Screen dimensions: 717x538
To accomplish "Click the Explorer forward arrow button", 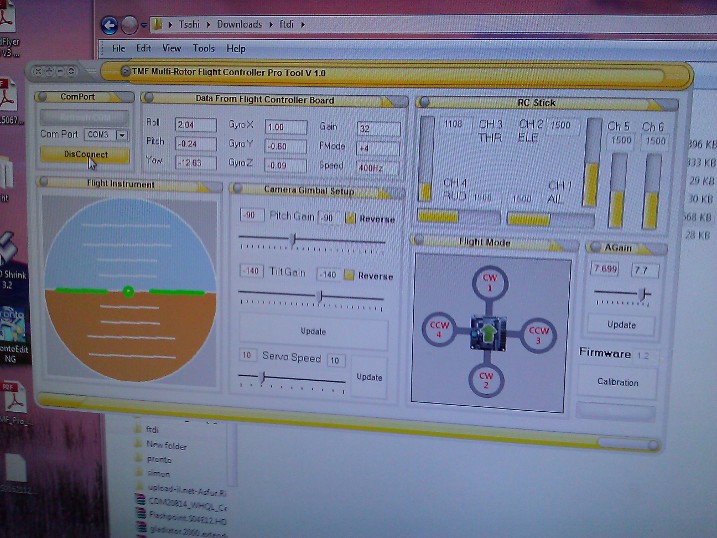I will tap(130, 25).
